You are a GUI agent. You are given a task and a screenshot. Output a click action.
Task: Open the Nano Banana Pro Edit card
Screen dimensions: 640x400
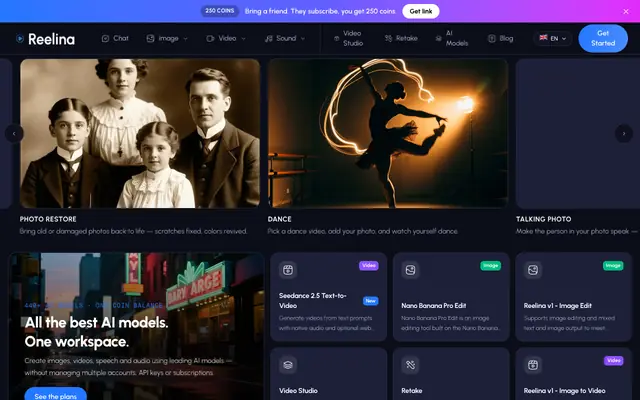click(451, 297)
